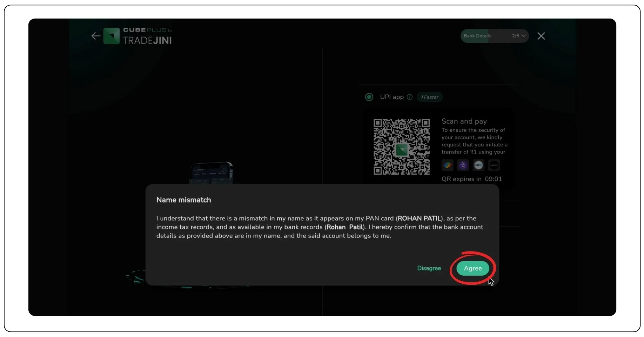Select the Amazon Pay app icon
644x337 pixels.
point(494,165)
